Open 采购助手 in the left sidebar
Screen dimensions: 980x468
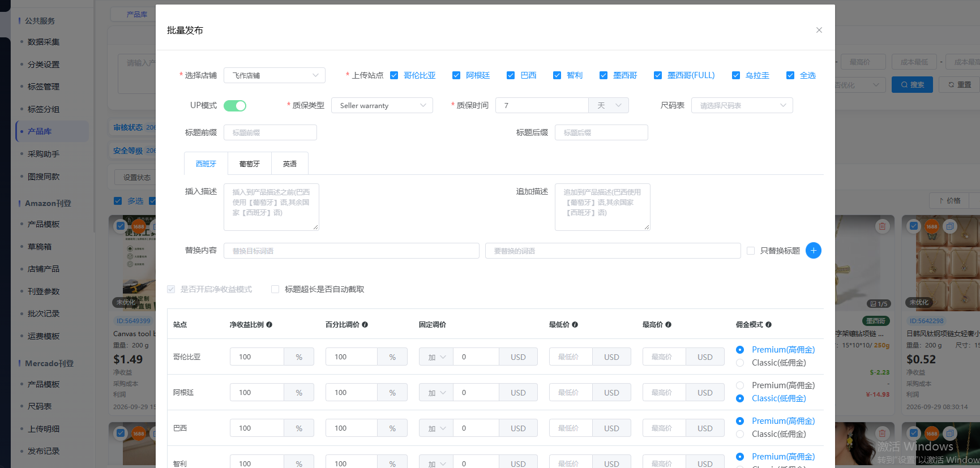44,154
